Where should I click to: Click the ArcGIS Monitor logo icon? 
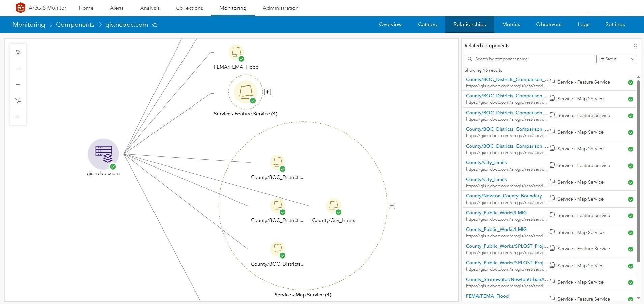click(x=20, y=7)
